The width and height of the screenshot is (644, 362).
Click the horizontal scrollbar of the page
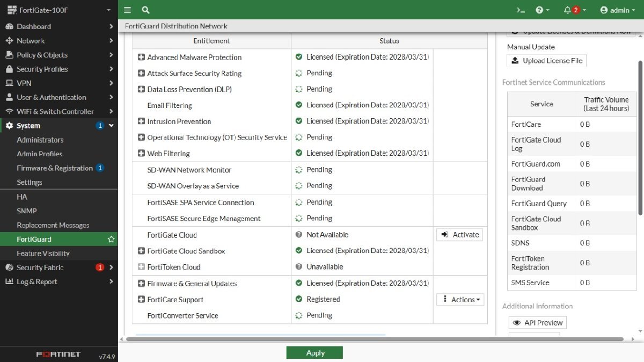pyautogui.click(x=374, y=339)
